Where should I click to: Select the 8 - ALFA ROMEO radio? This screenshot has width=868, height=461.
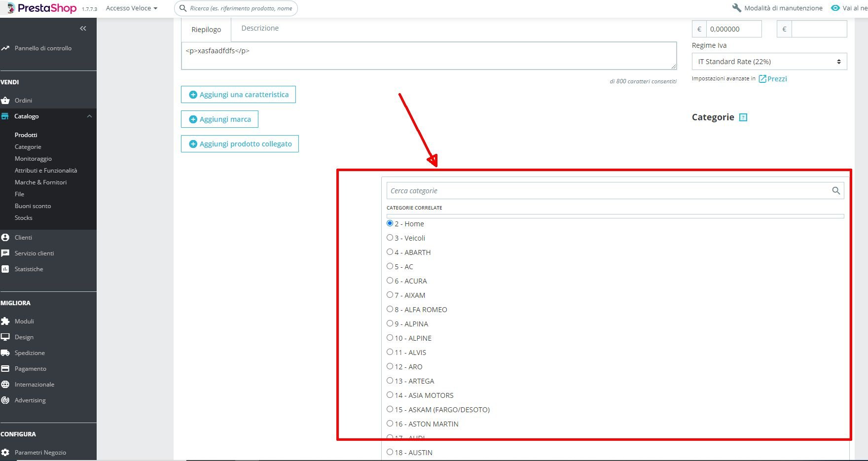click(390, 309)
